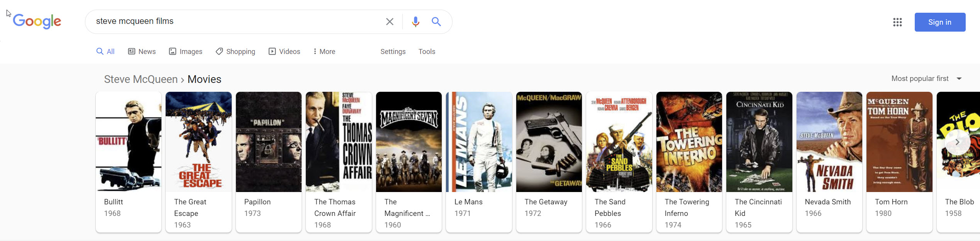The width and height of the screenshot is (980, 241).
Task: Open the Google apps grid icon
Action: [897, 22]
